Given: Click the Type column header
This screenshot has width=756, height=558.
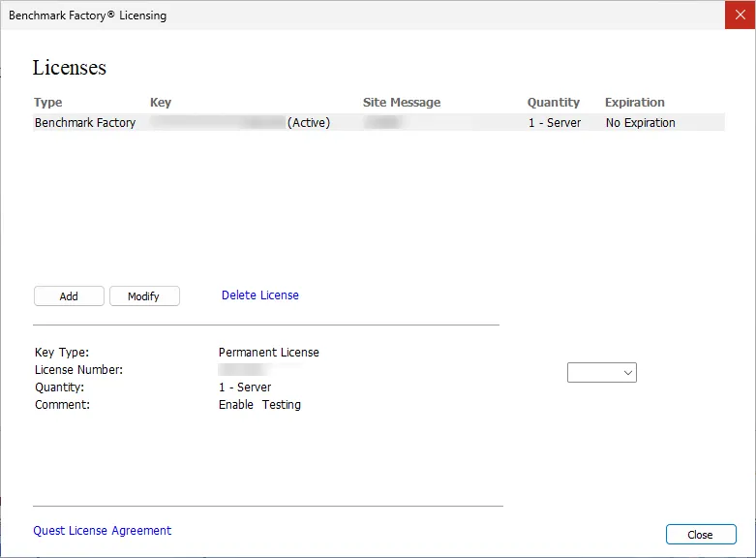Looking at the screenshot, I should pyautogui.click(x=47, y=103).
